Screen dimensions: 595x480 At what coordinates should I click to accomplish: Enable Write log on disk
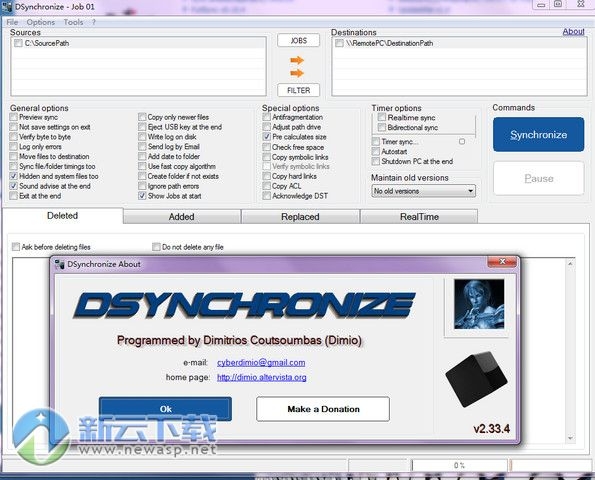[x=142, y=137]
